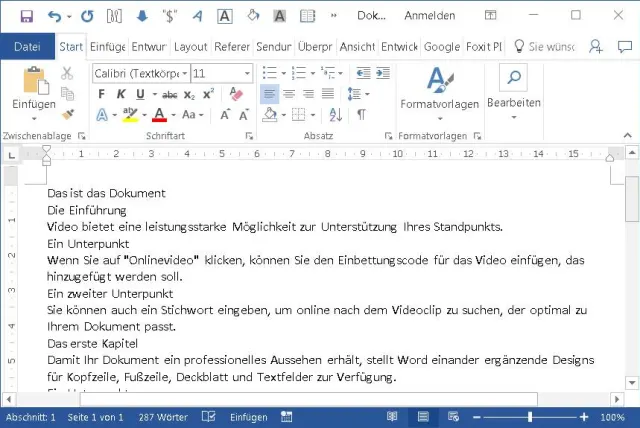Toggle bold formatting
Image resolution: width=640 pixels, height=428 pixels.
102,94
